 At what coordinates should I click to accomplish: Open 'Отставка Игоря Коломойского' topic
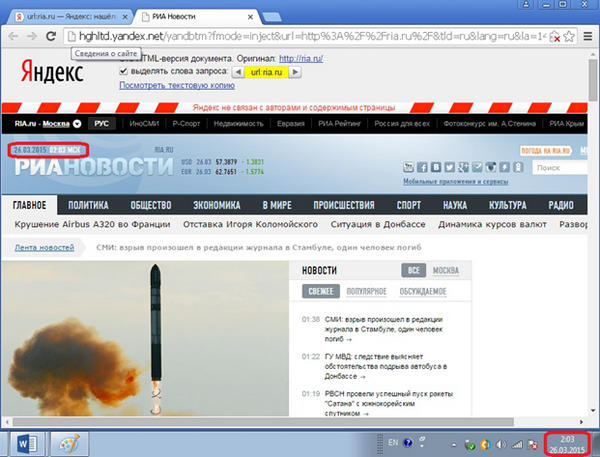[250, 224]
